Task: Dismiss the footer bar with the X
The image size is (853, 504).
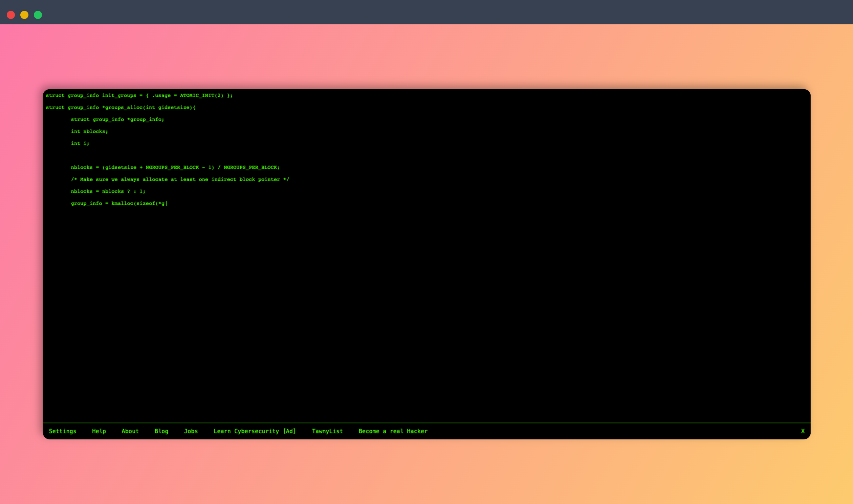Action: [x=803, y=431]
